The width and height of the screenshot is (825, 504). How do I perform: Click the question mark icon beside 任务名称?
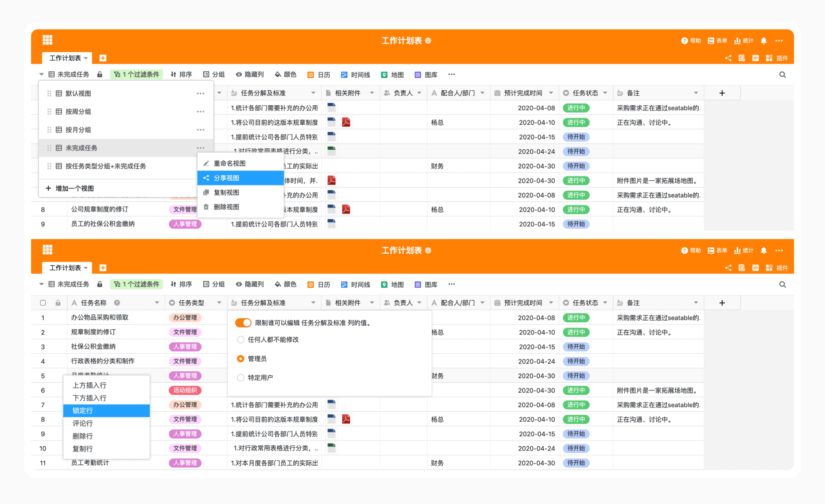(117, 303)
